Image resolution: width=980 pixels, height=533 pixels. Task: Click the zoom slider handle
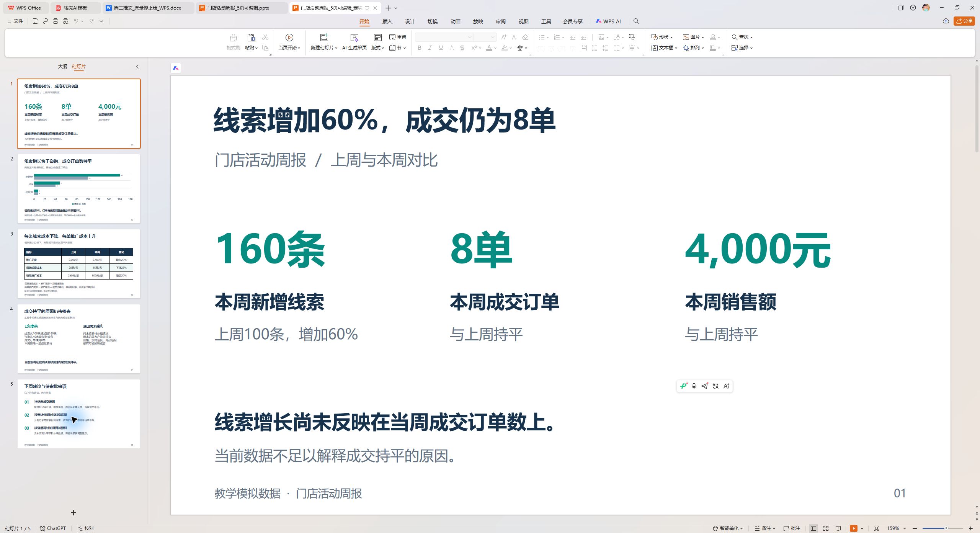pos(946,528)
